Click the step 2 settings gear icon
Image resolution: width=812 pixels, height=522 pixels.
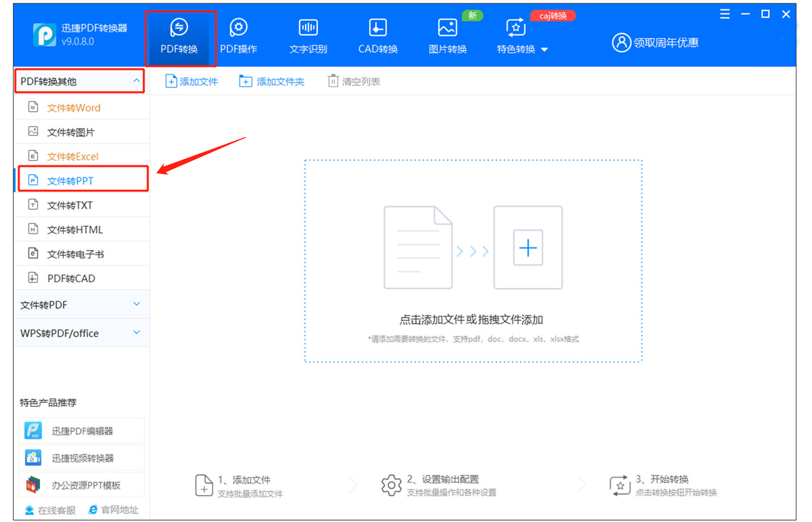[x=392, y=485]
